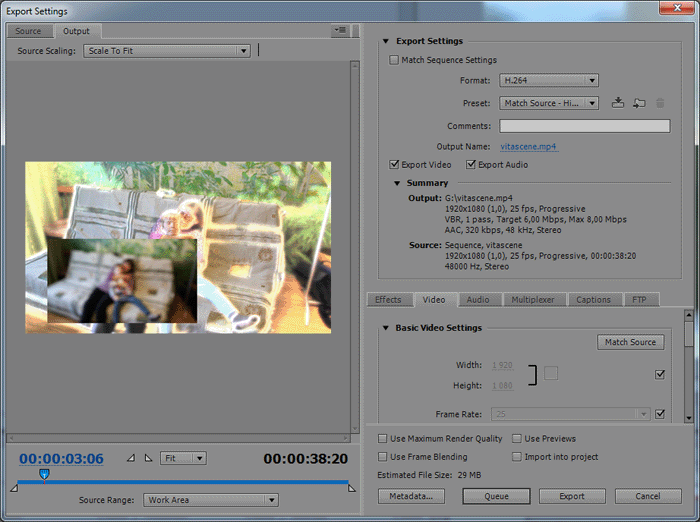This screenshot has width=700, height=522.
Task: Enable Match Sequence Settings checkbox
Action: point(394,61)
